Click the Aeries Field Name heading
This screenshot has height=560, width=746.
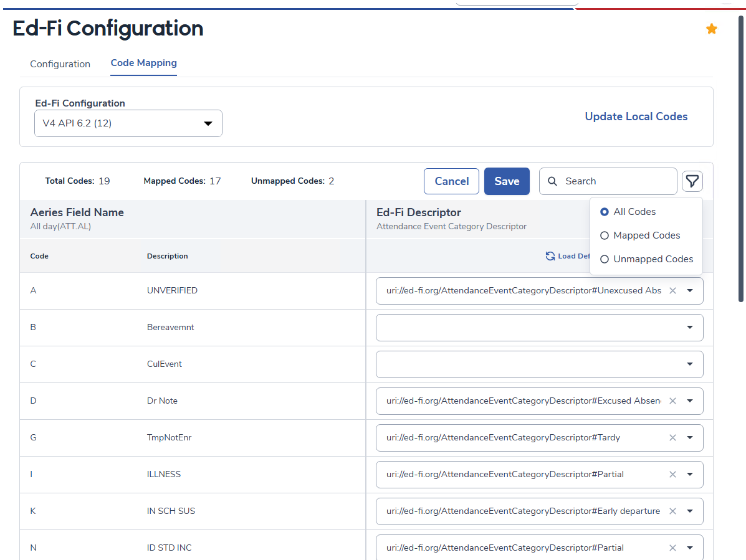[77, 212]
